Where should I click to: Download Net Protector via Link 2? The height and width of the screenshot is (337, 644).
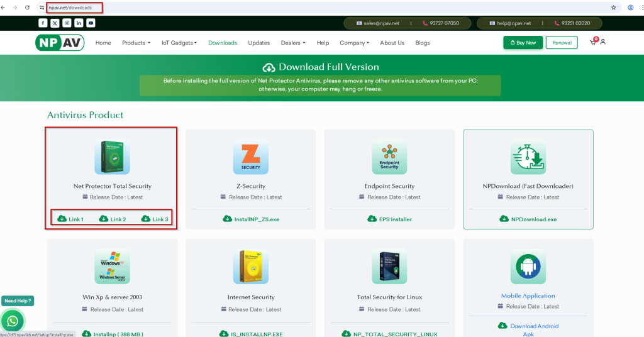click(x=113, y=219)
